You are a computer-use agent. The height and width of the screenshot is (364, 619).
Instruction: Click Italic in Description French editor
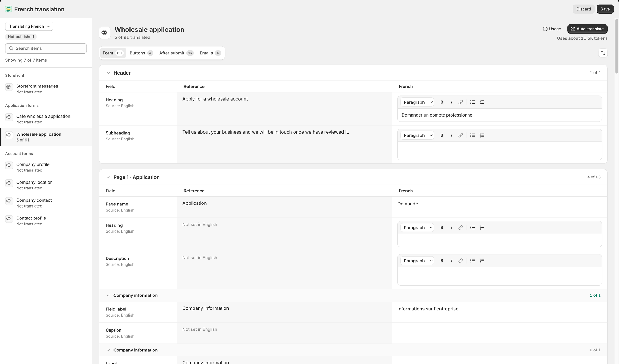click(x=451, y=261)
